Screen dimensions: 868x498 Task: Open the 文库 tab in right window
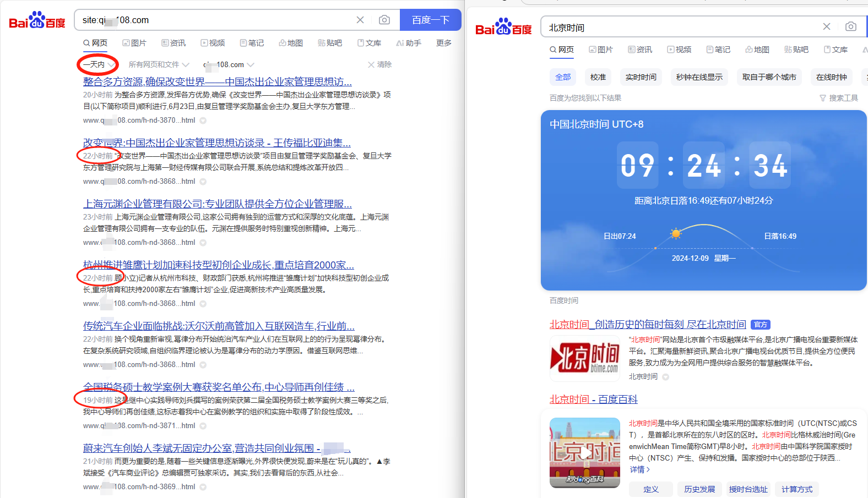[836, 50]
